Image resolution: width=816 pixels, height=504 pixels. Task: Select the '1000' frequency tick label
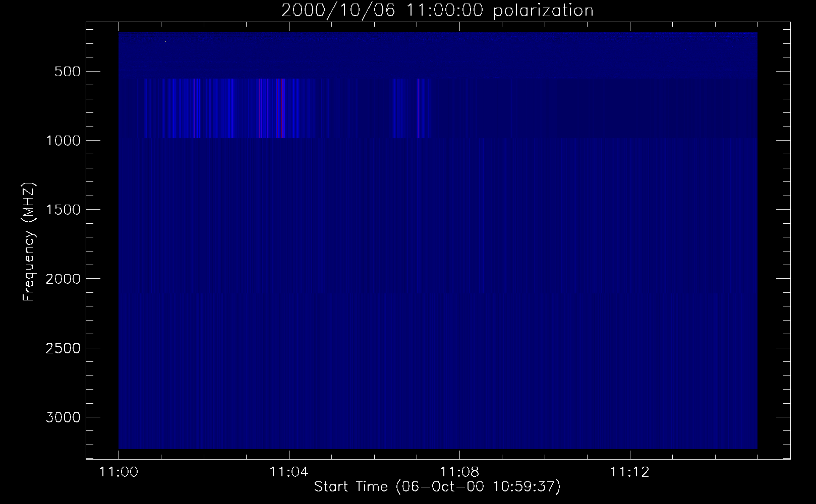63,141
